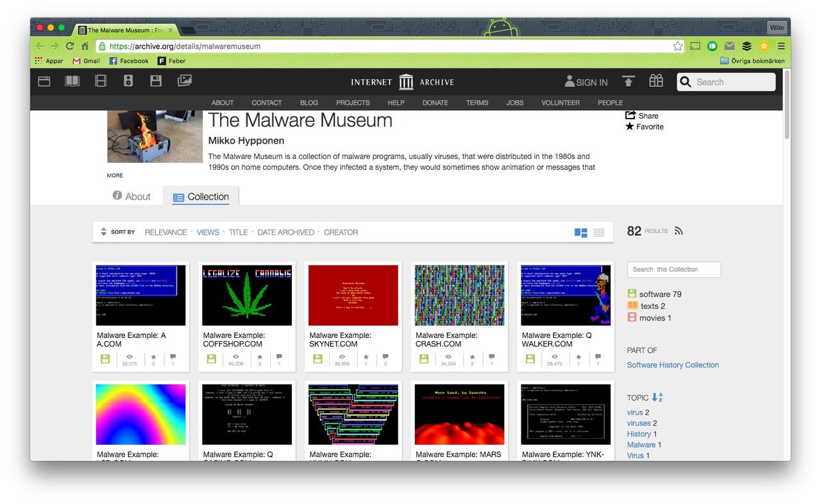The height and width of the screenshot is (504, 821).
Task: Open Q WALKER.COM thumbnail
Action: point(566,296)
